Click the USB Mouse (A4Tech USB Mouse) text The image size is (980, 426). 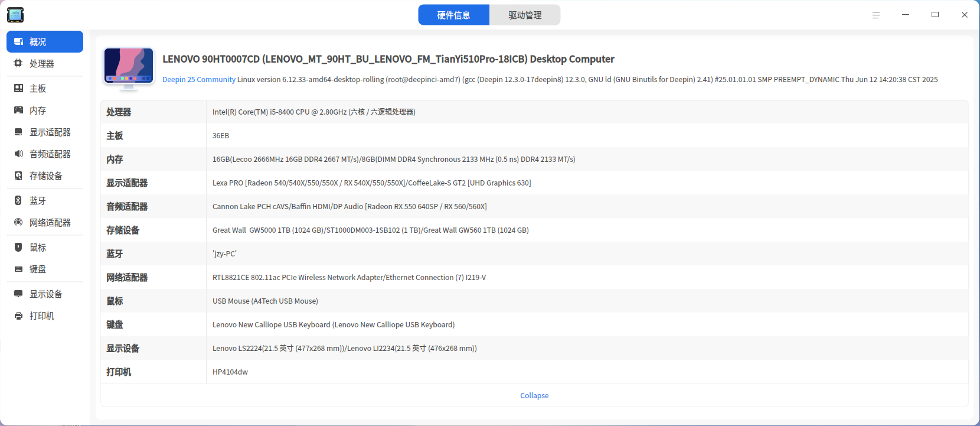[x=265, y=301]
